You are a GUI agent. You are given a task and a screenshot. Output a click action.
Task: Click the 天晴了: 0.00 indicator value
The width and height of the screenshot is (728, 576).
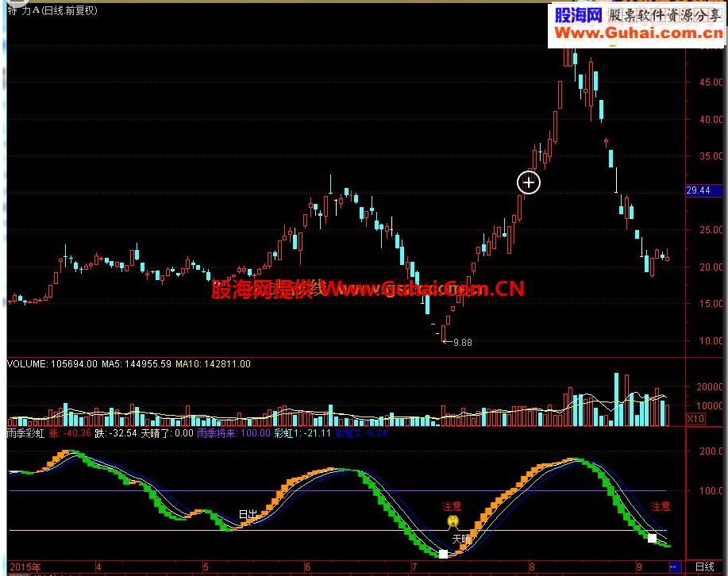pos(168,433)
